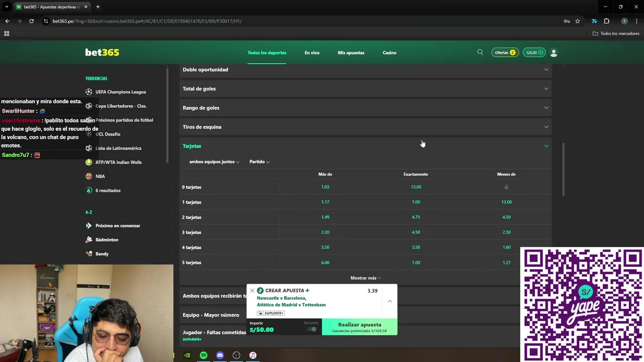Click the page vertical scrollbar
This screenshot has width=644, height=362.
tap(563, 170)
